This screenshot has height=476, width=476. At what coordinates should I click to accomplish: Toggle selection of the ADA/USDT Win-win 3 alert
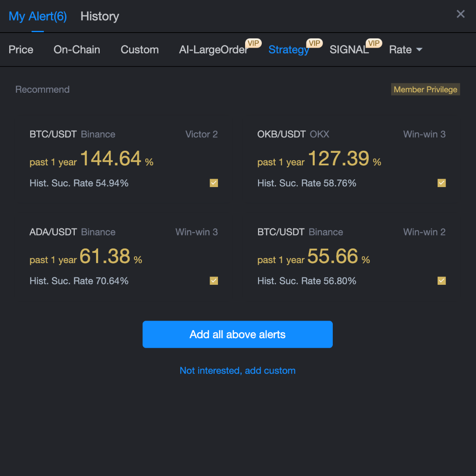click(213, 281)
